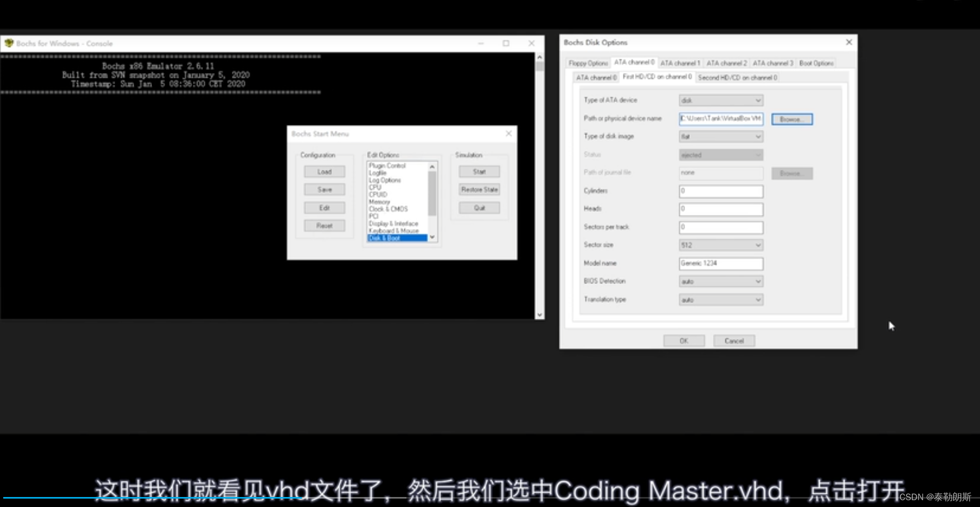Image resolution: width=980 pixels, height=507 pixels.
Task: Open the Translation type dropdown
Action: (721, 300)
